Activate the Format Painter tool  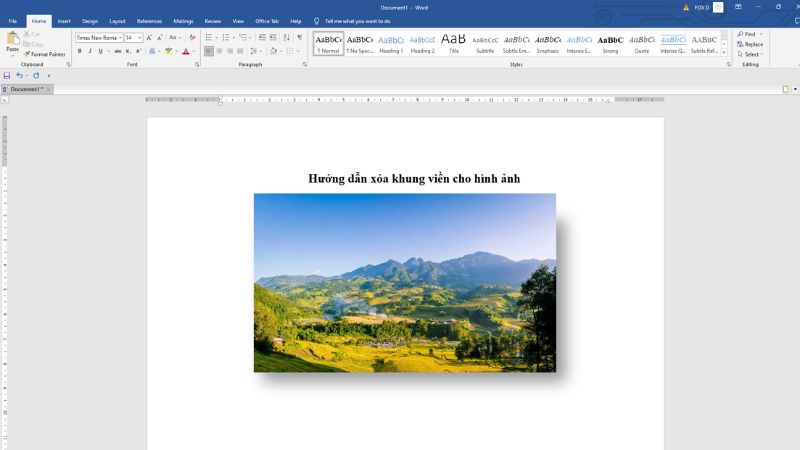[x=44, y=54]
